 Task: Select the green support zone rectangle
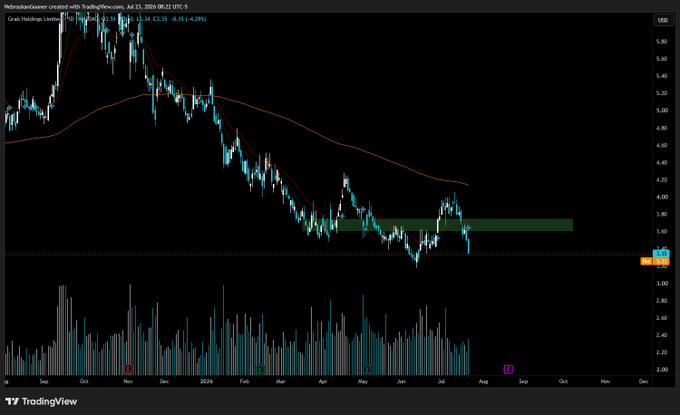point(438,225)
